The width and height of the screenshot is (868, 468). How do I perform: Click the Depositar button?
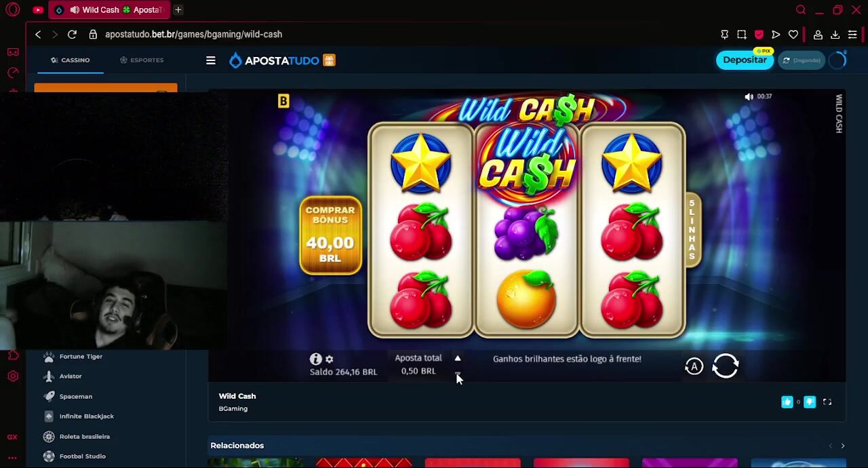(745, 60)
